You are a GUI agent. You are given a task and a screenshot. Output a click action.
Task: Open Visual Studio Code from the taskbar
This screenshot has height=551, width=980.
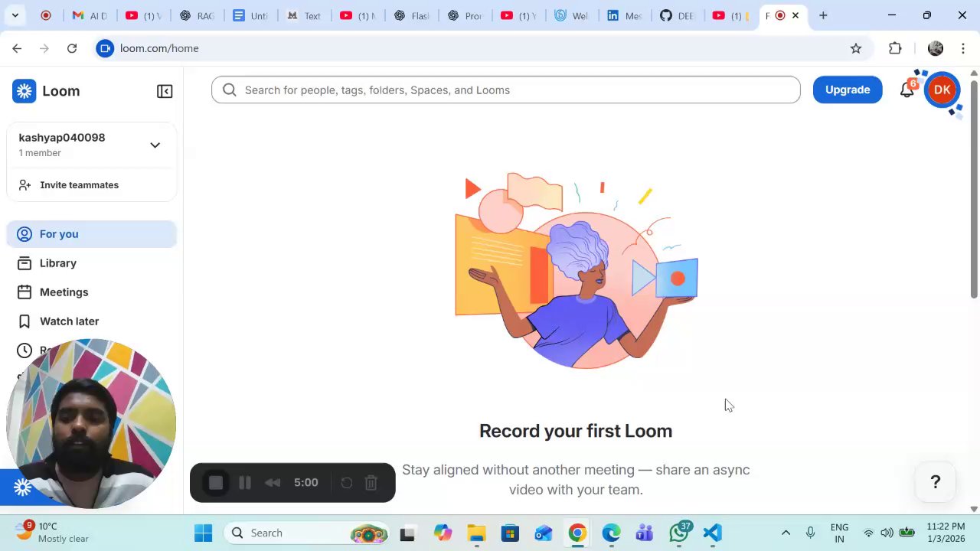[712, 533]
